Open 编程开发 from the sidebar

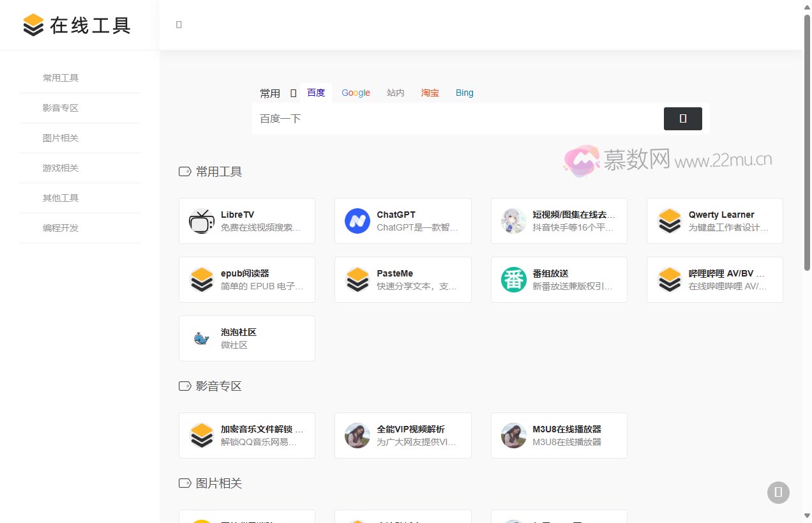61,227
